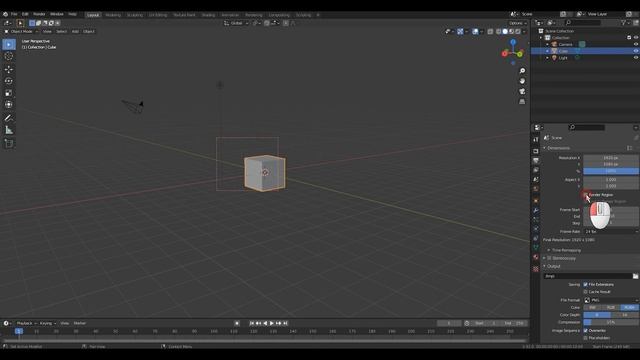Screen dimensions: 640x360
Task: Select the Add Cube tool
Action: (x=9, y=143)
